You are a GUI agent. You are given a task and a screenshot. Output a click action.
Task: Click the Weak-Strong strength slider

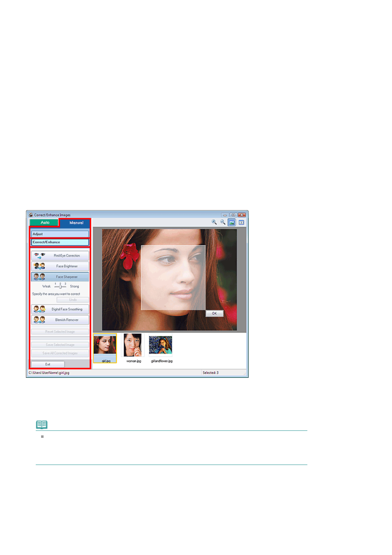pyautogui.click(x=60, y=286)
